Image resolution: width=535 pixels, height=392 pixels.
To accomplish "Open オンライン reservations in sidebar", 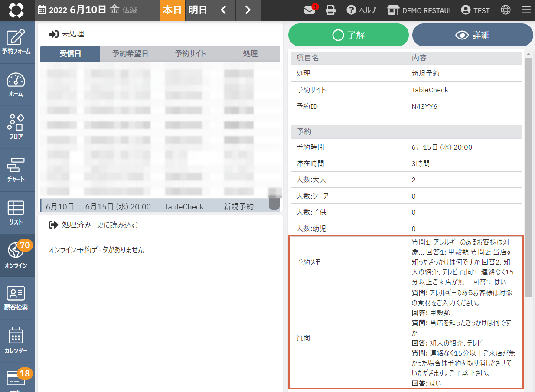I will (x=17, y=255).
